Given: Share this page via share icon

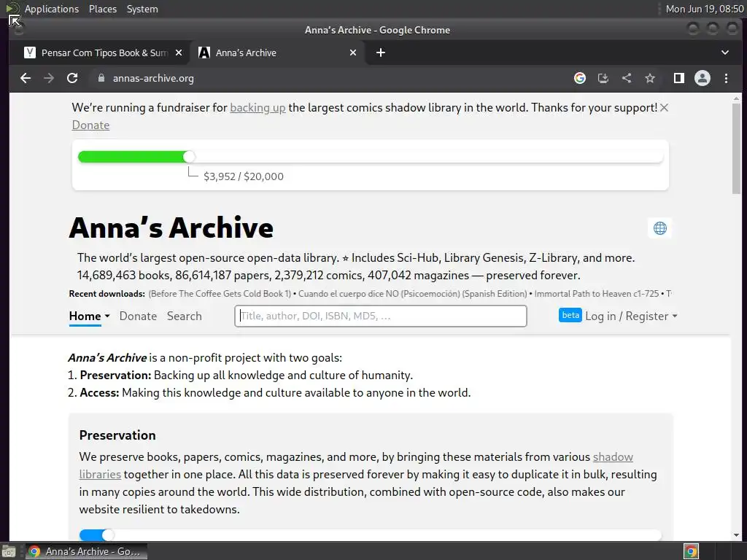Looking at the screenshot, I should click(x=627, y=78).
